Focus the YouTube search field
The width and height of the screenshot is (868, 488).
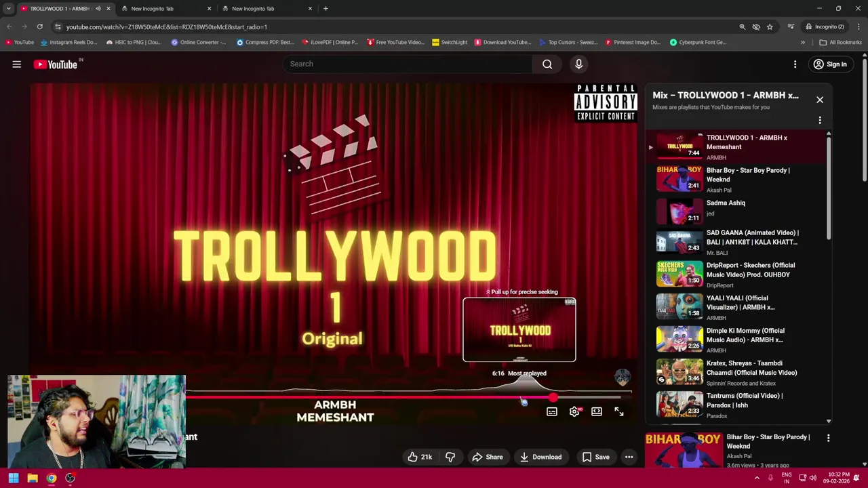pos(407,64)
